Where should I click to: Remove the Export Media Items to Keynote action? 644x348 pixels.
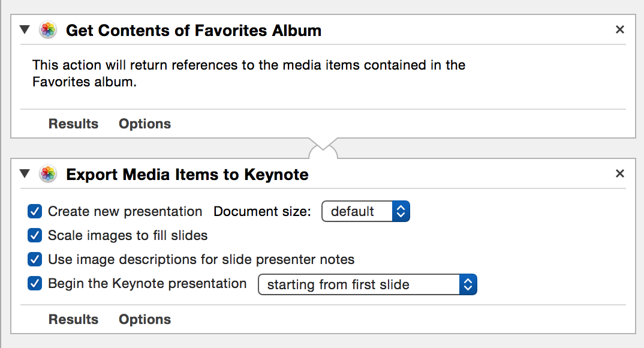620,173
